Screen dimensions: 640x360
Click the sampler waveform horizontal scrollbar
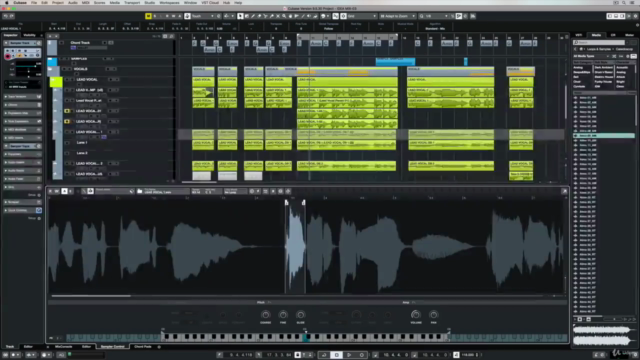91,296
